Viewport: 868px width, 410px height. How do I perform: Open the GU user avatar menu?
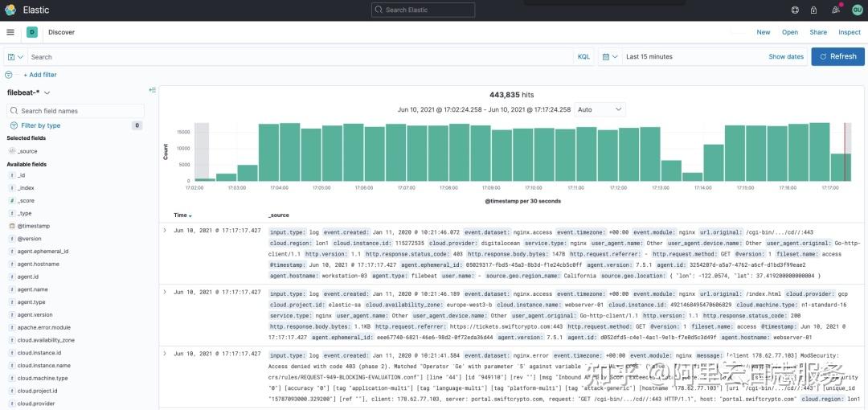tap(857, 10)
